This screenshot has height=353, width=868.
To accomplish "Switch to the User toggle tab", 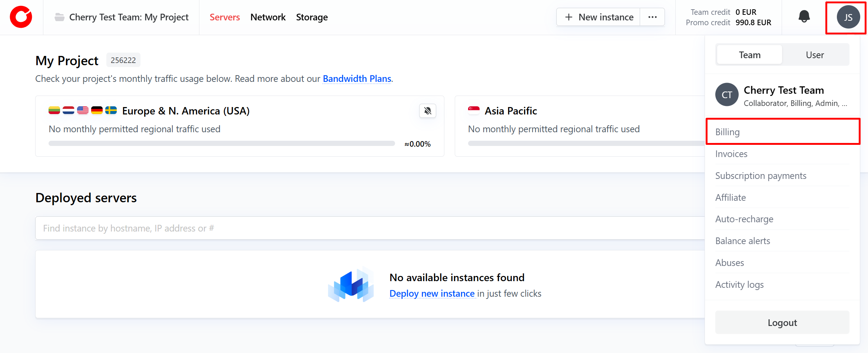I will [815, 55].
